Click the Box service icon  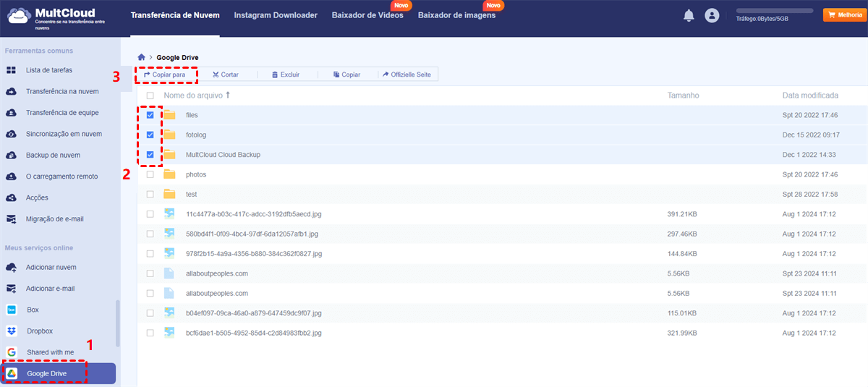pos(12,310)
